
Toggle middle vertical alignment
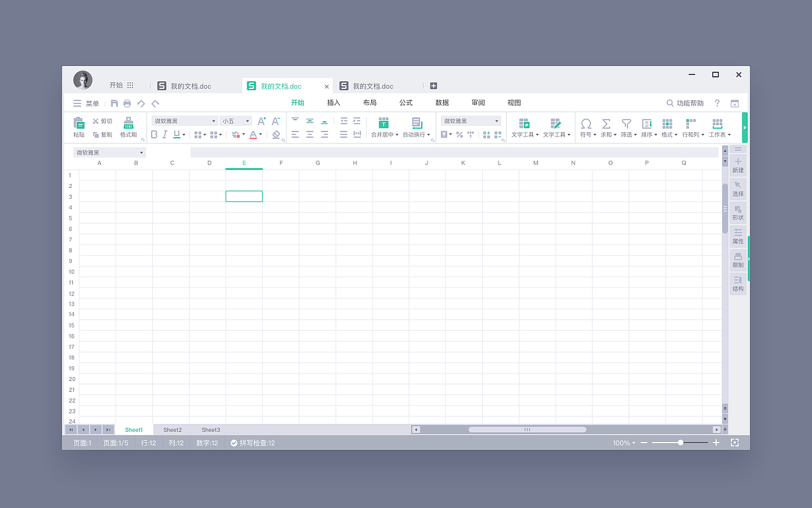click(x=310, y=121)
